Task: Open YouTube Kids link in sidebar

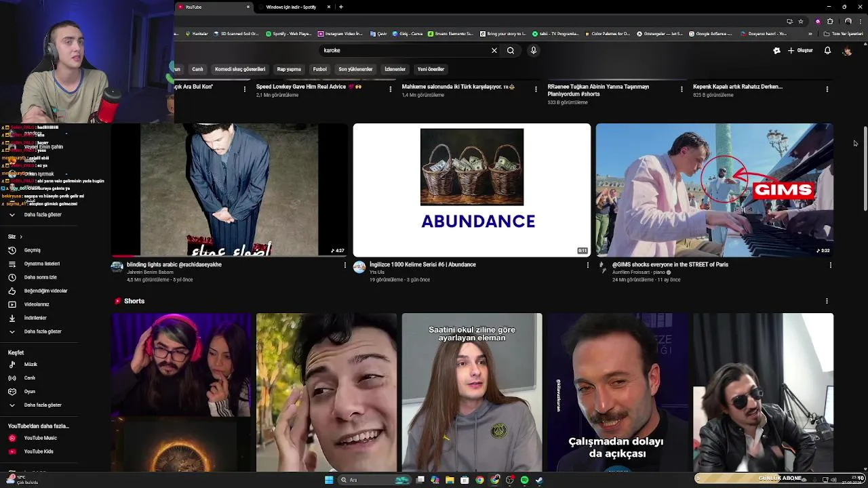Action: coord(39,451)
